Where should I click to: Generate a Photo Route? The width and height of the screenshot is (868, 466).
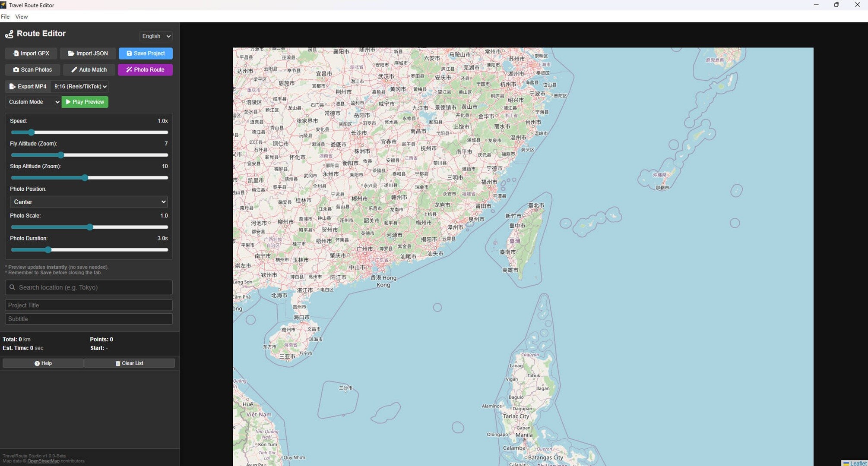pos(145,69)
